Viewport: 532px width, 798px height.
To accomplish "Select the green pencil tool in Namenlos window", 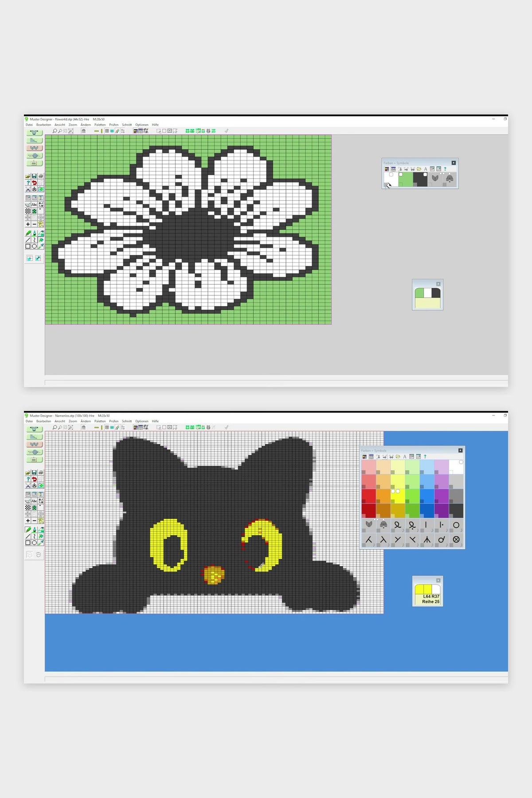I will pos(28,530).
